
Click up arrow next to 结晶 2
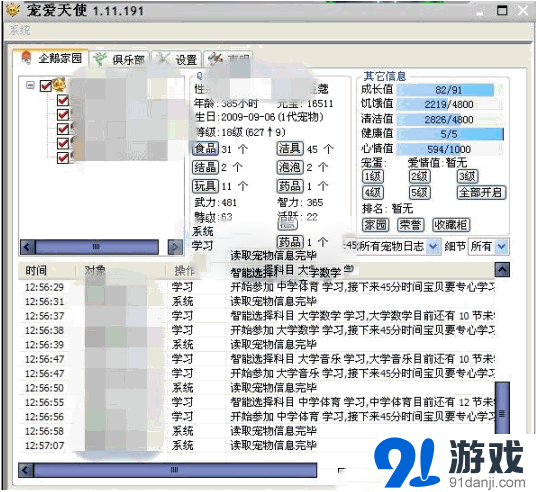(237, 167)
